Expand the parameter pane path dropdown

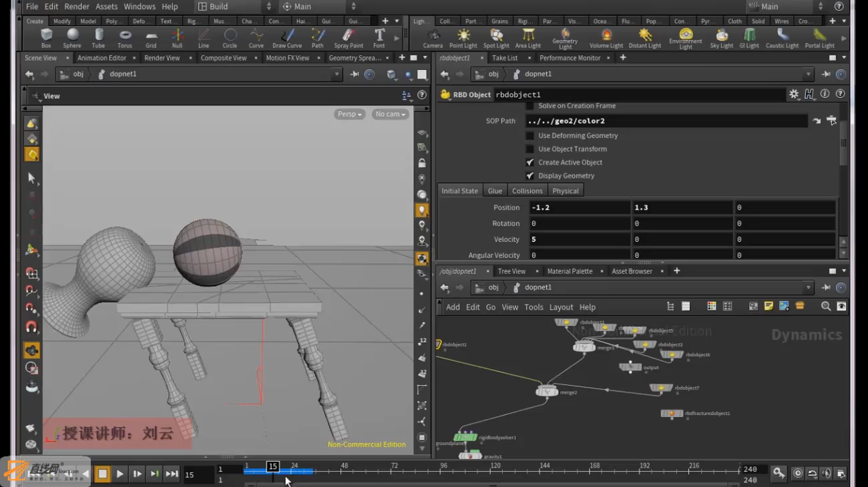click(809, 75)
